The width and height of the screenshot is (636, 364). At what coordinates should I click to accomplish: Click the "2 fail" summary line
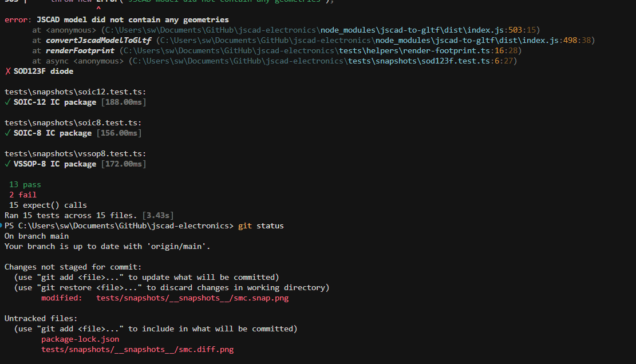tap(23, 195)
